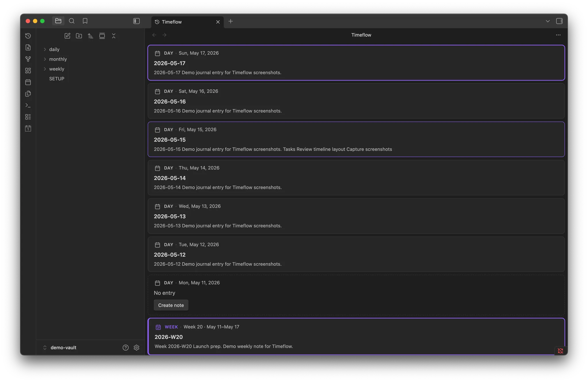
Task: Click "Wed, May 13, 2026" date label
Action: (x=200, y=206)
